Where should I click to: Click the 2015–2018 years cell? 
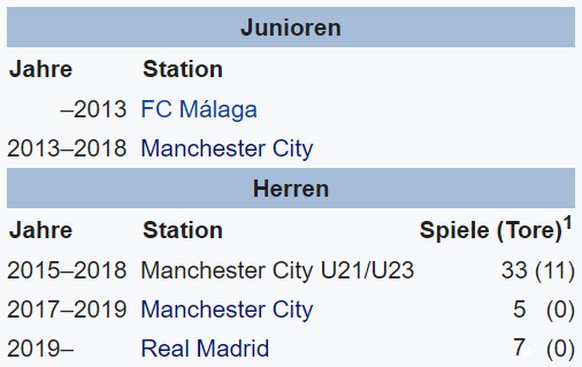click(67, 270)
